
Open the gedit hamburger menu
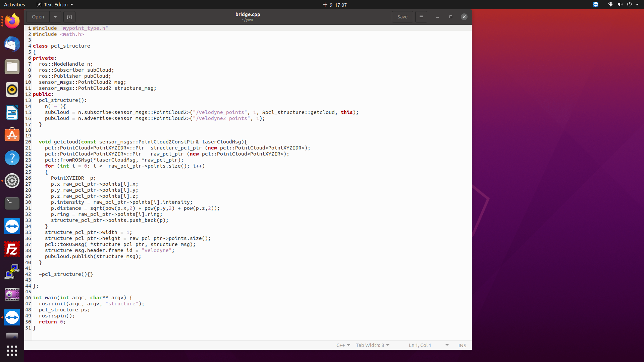421,17
